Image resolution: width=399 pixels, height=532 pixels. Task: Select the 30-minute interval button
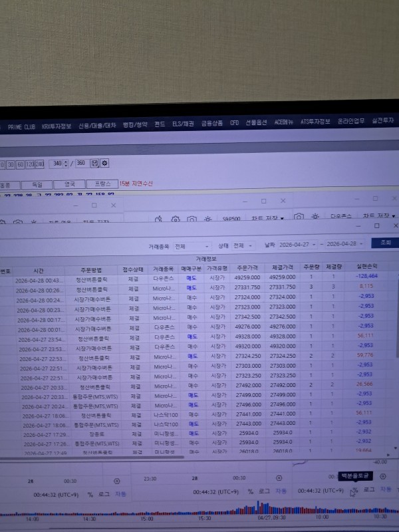point(11,164)
